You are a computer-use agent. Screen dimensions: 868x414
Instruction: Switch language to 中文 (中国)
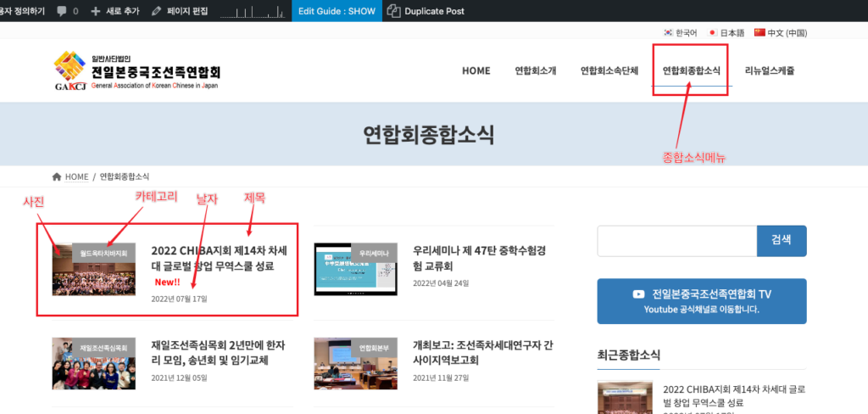(780, 33)
